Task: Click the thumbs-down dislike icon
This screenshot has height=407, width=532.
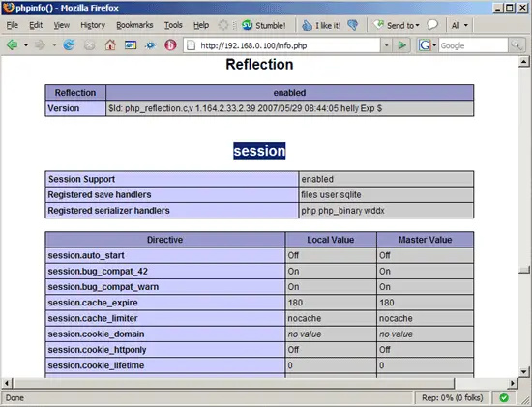Action: click(353, 25)
